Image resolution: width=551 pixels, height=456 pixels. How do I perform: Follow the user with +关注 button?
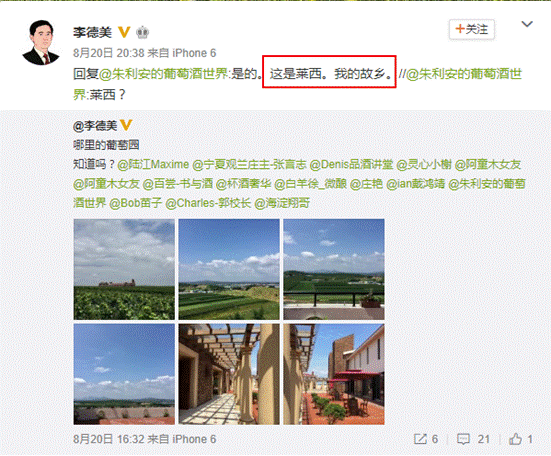point(472,29)
